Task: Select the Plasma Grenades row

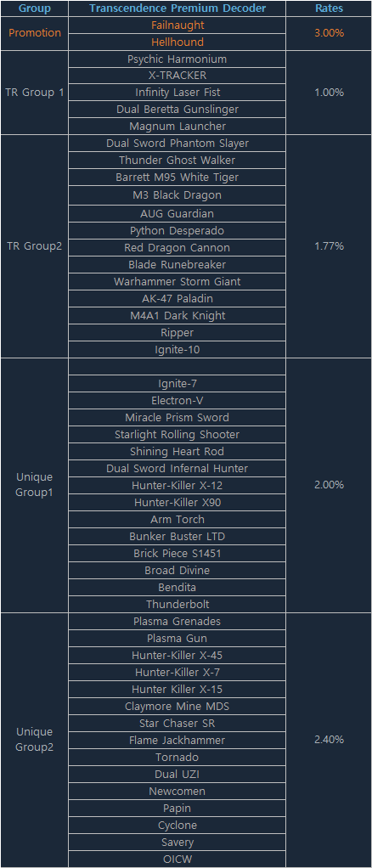Action: 178,622
